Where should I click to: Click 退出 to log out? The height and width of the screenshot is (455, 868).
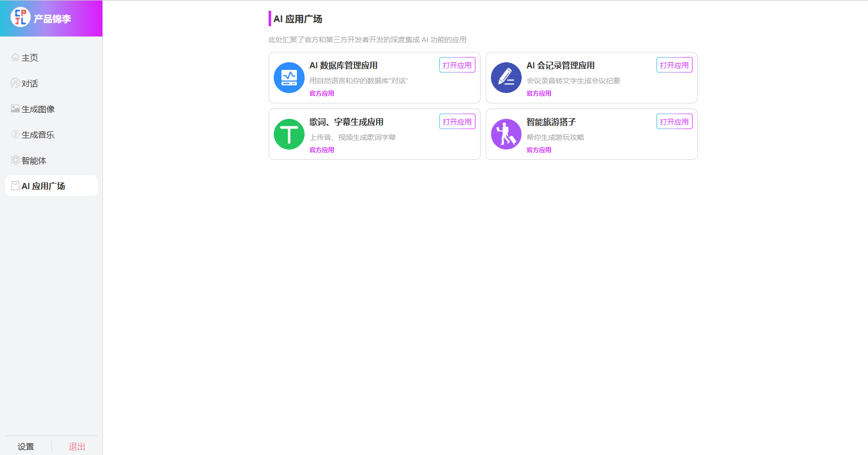[77, 446]
